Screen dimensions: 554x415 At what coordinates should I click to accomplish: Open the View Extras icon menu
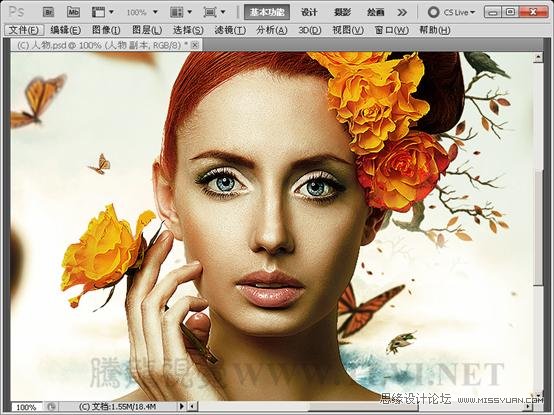tap(102, 12)
